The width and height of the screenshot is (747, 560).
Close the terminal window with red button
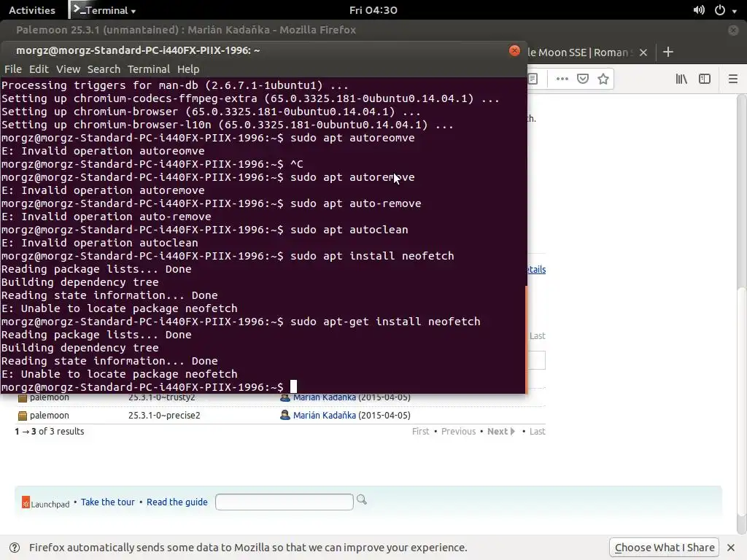514,50
